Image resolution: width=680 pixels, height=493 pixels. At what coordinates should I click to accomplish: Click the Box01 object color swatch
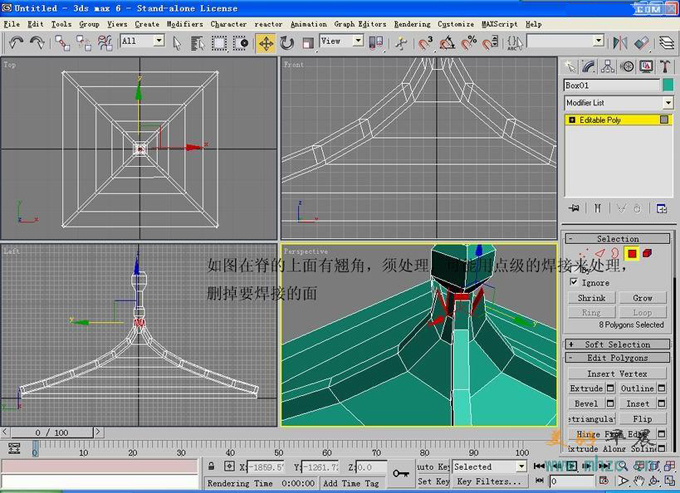coord(668,86)
